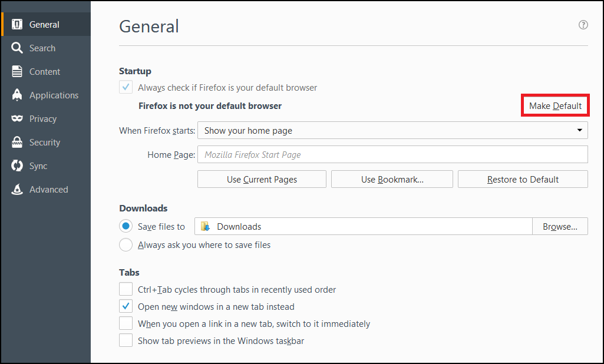Viewport: 604px width, 364px height.
Task: Click the 'Startup' section heading
Action: tap(135, 71)
